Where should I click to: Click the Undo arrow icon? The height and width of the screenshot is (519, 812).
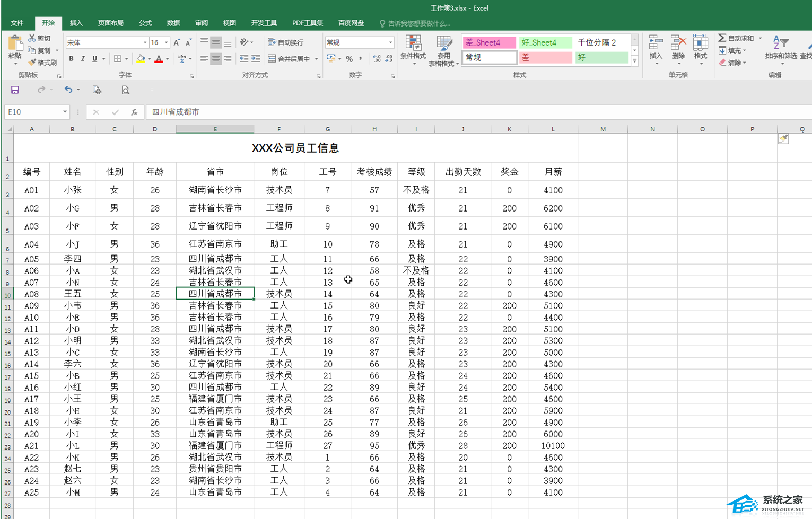point(68,90)
